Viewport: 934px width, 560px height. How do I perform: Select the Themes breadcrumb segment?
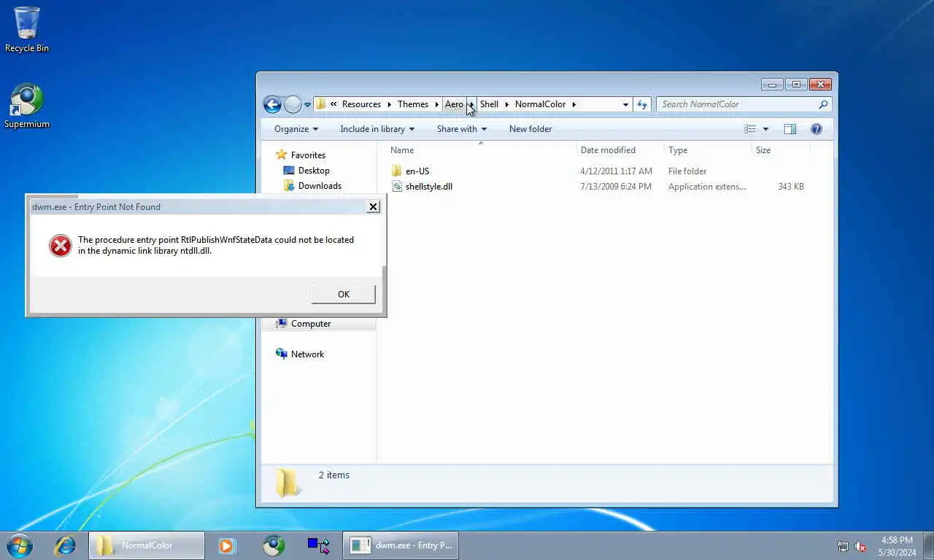pyautogui.click(x=413, y=104)
